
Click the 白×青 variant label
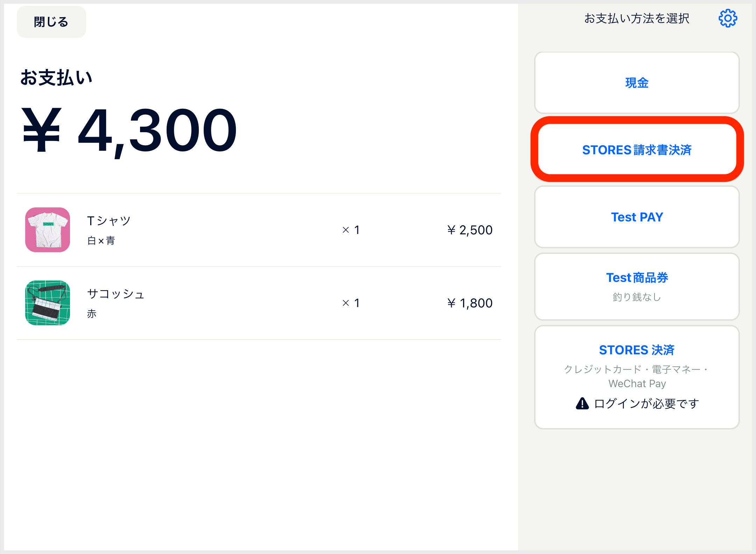coord(101,241)
